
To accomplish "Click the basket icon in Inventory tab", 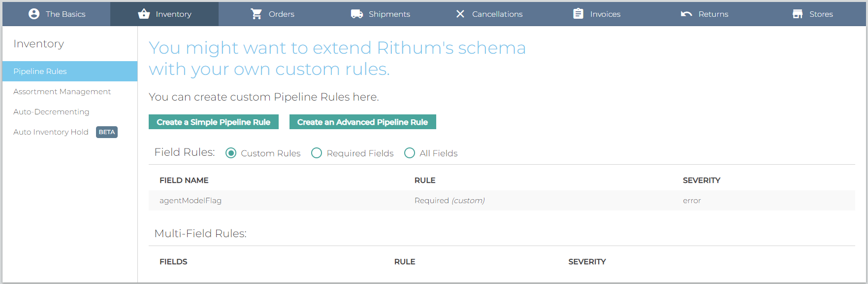I will click(x=144, y=14).
